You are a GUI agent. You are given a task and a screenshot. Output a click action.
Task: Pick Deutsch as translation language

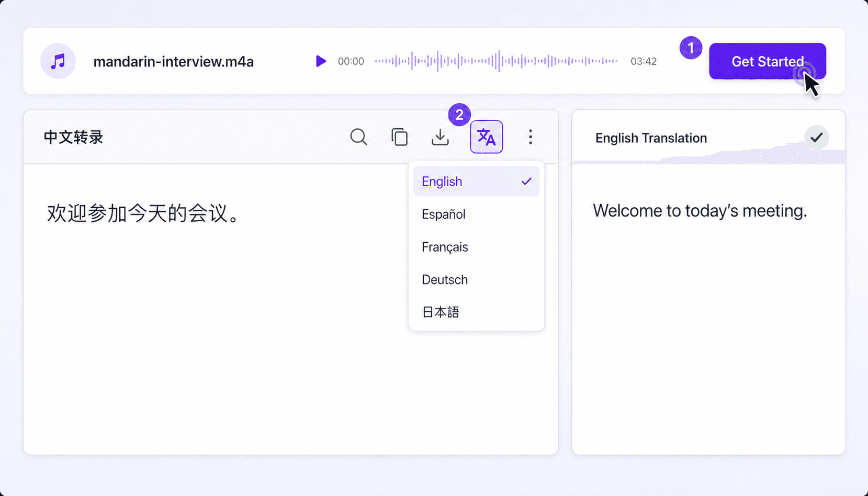pyautogui.click(x=476, y=279)
